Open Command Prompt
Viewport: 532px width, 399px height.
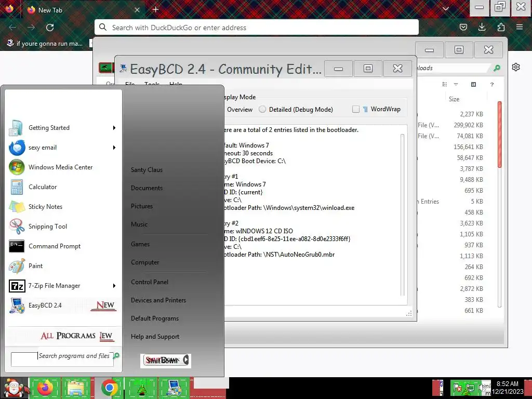click(x=63, y=246)
